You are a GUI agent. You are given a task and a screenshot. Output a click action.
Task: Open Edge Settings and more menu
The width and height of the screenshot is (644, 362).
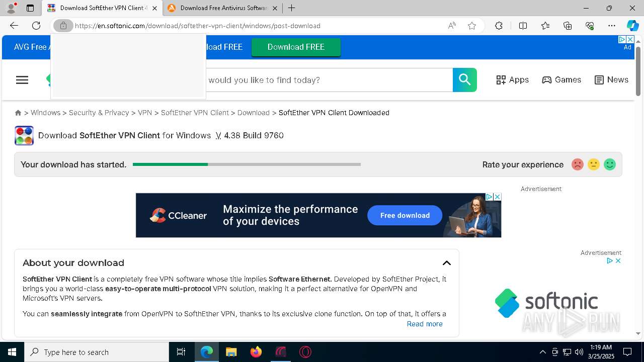[x=612, y=26]
